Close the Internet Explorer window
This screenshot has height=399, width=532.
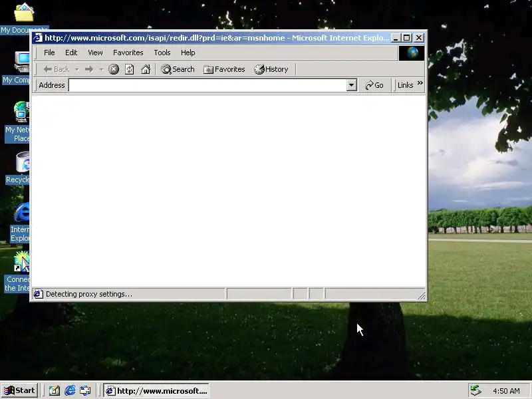click(x=419, y=38)
